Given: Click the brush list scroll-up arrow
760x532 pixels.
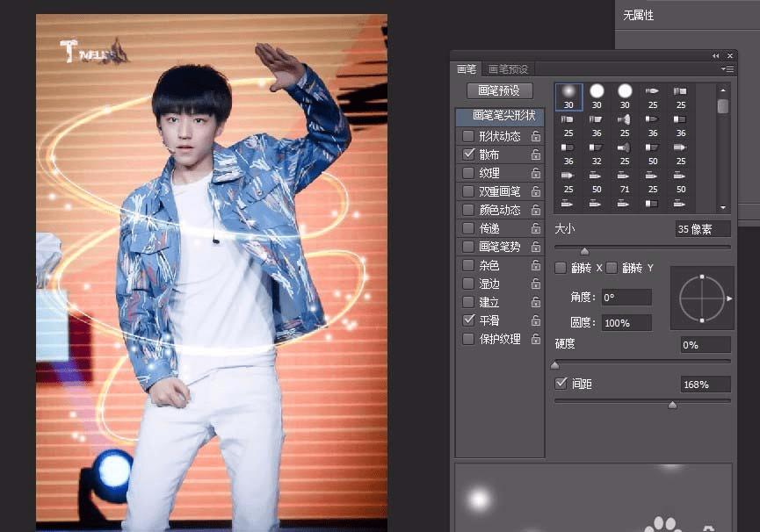Looking at the screenshot, I should (x=723, y=90).
